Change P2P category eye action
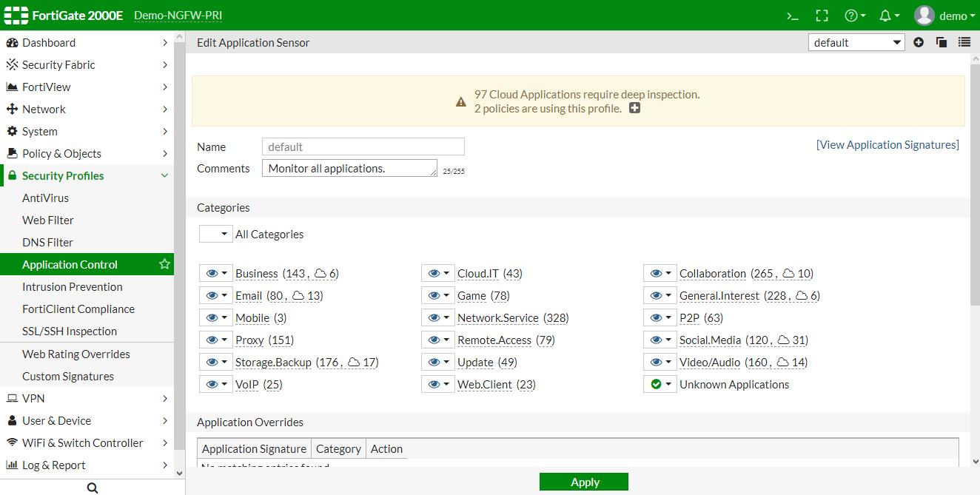 (x=660, y=317)
